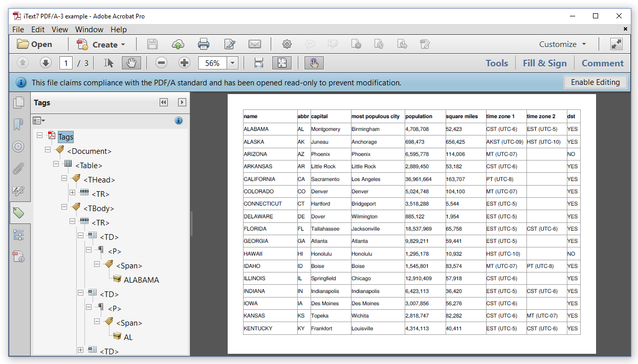Open the Help menu
Screen dimensions: 638x364
point(119,30)
